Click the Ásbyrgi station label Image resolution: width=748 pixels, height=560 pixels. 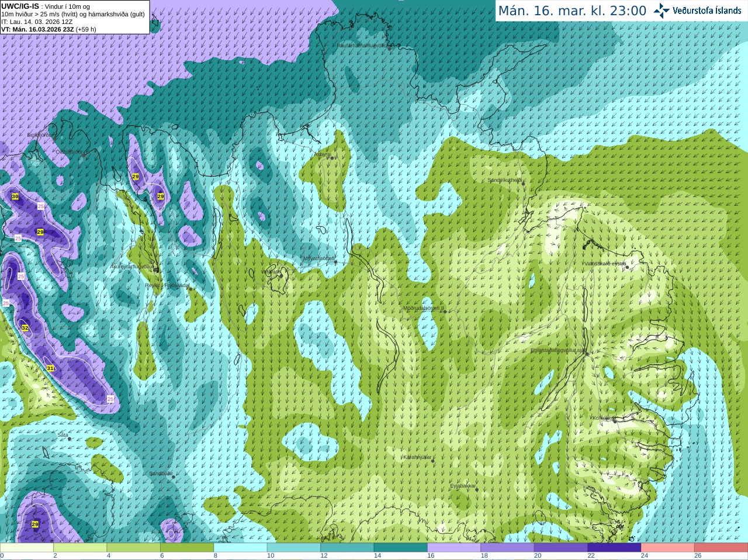323,154
